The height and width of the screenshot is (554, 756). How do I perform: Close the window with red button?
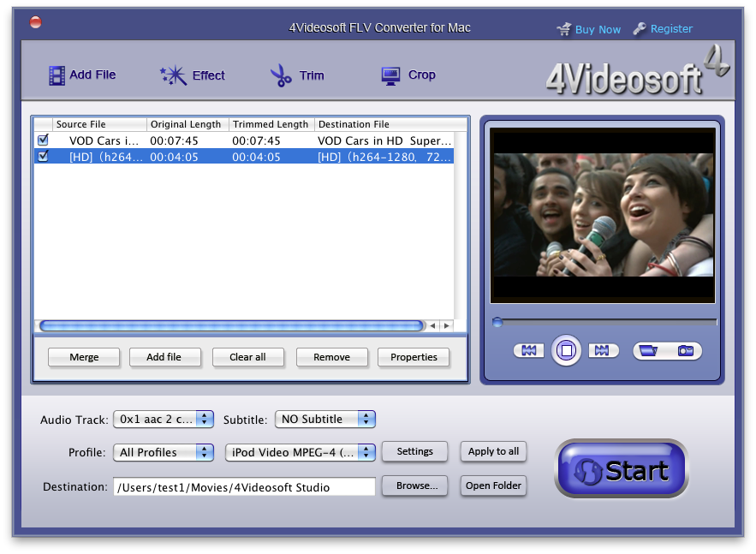click(36, 22)
